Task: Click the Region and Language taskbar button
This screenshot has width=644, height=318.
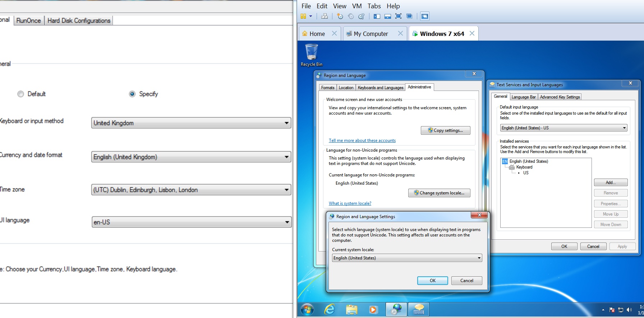Action: click(396, 309)
